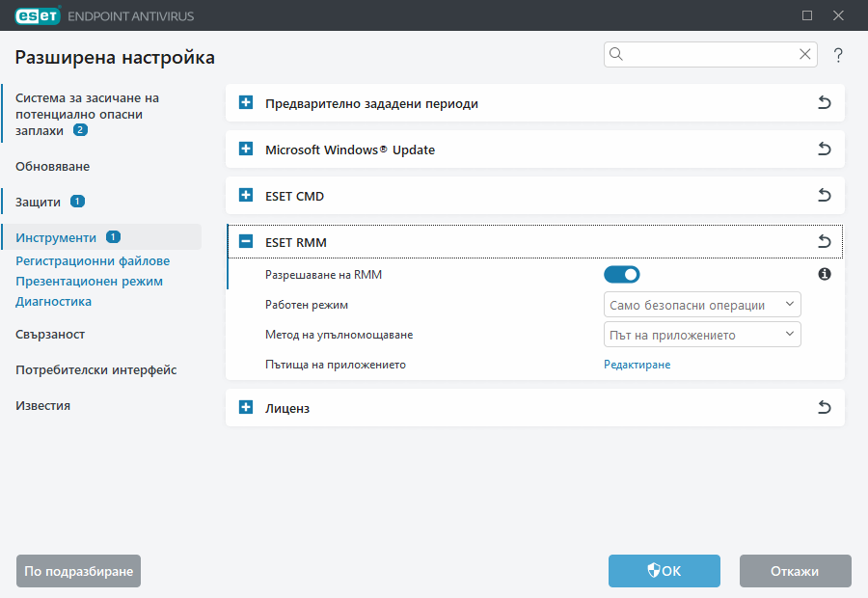Open the Обновяване section in the sidebar
The height and width of the screenshot is (598, 868).
tap(46, 166)
